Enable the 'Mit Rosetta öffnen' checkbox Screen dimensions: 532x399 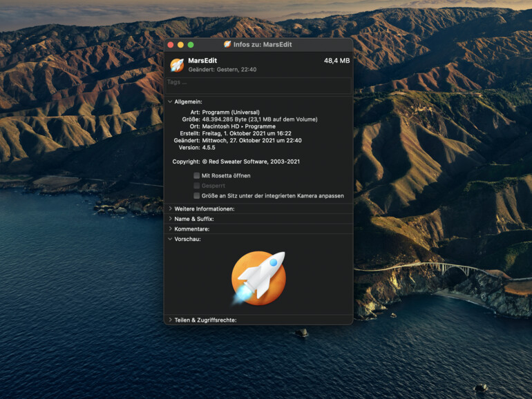click(196, 175)
